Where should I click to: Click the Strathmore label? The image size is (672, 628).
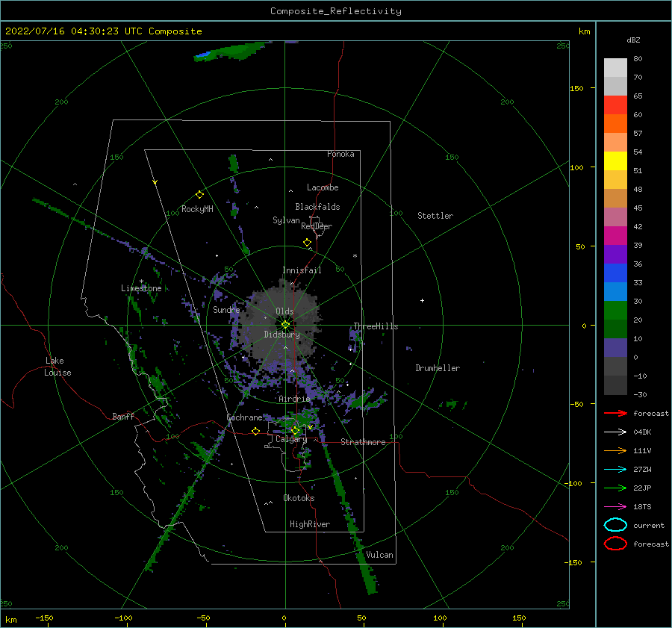[363, 442]
